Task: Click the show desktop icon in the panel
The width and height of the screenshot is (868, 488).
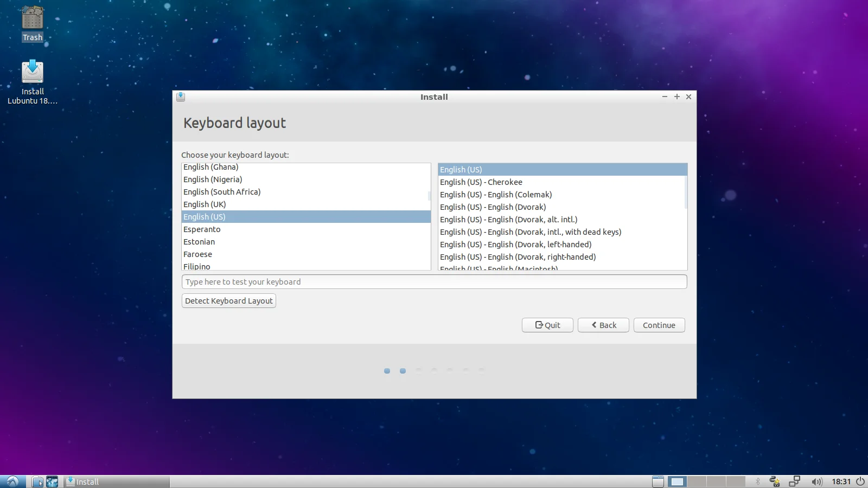Action: coord(658,481)
